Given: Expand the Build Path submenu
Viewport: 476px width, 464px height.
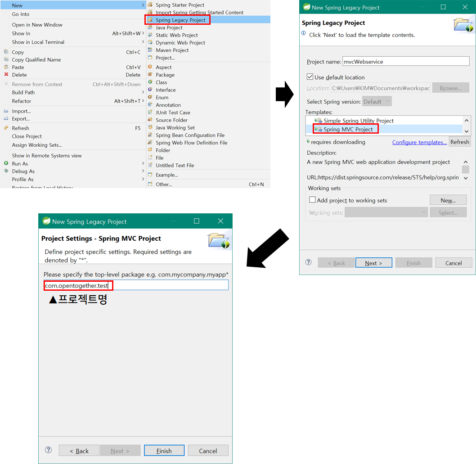Looking at the screenshot, I should pyautogui.click(x=143, y=92).
